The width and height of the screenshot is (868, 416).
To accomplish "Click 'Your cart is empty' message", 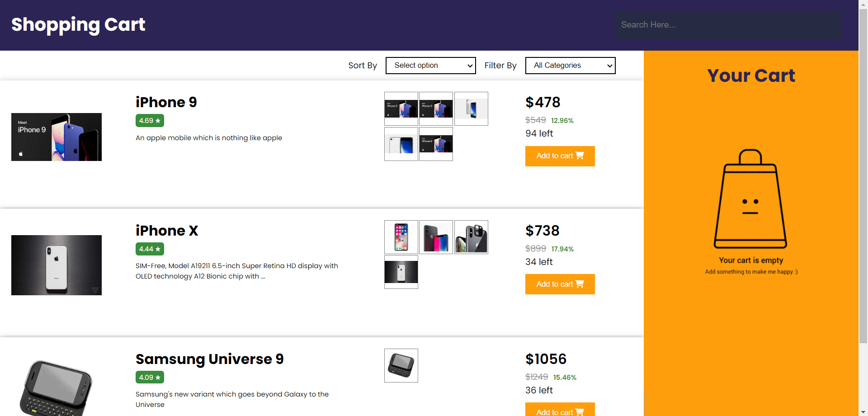I will (x=751, y=260).
